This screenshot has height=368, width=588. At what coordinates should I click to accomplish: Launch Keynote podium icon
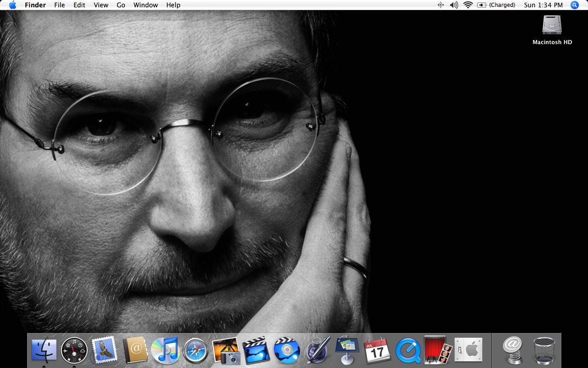(x=347, y=350)
